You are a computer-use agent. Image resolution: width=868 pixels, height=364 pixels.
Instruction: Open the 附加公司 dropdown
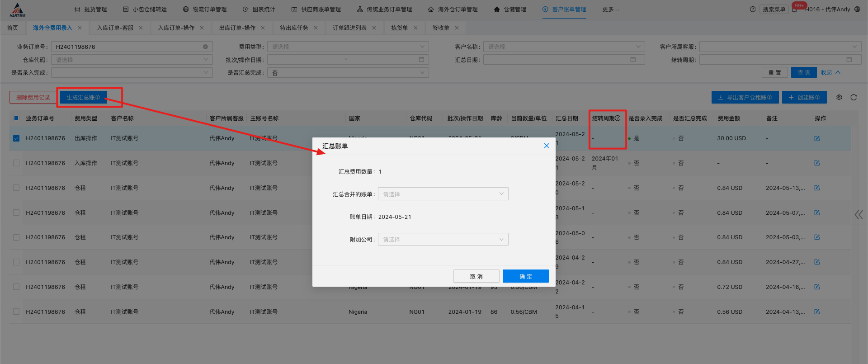pos(443,239)
